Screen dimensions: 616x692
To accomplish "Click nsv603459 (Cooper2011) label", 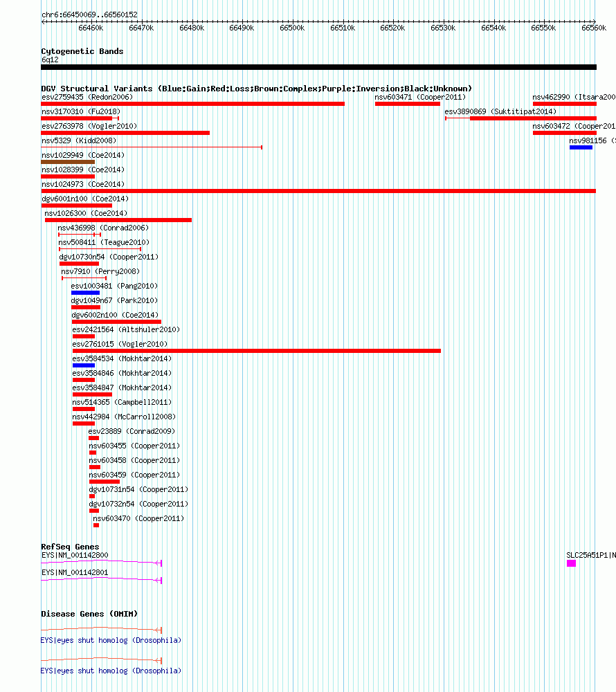I will [134, 475].
